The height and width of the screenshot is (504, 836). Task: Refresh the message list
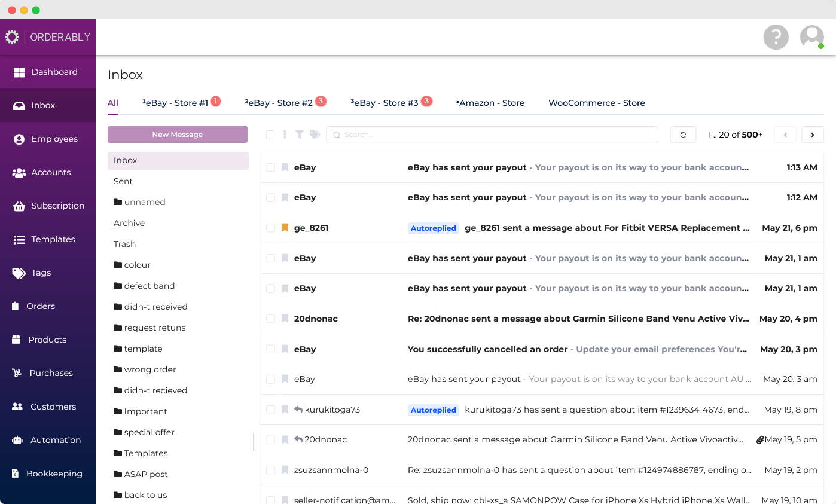point(683,135)
